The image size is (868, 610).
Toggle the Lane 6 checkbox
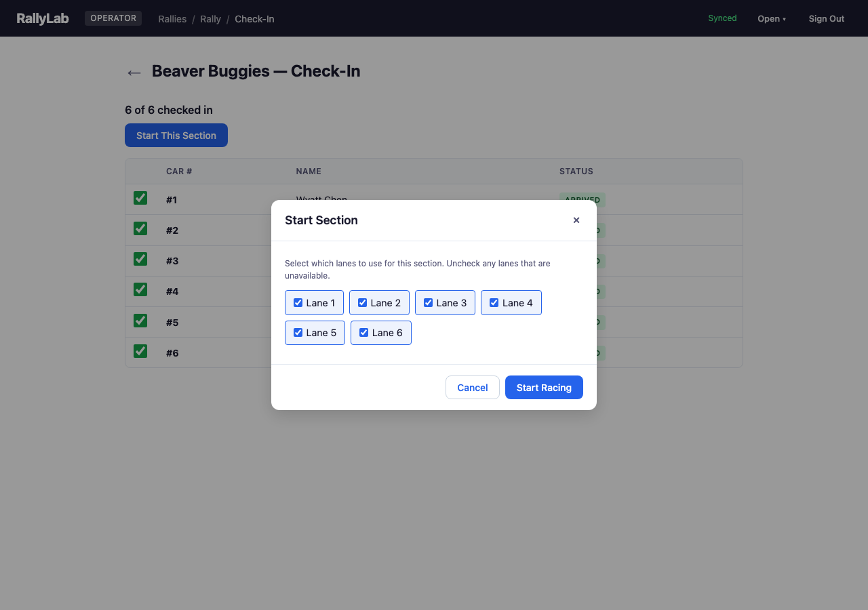point(364,332)
